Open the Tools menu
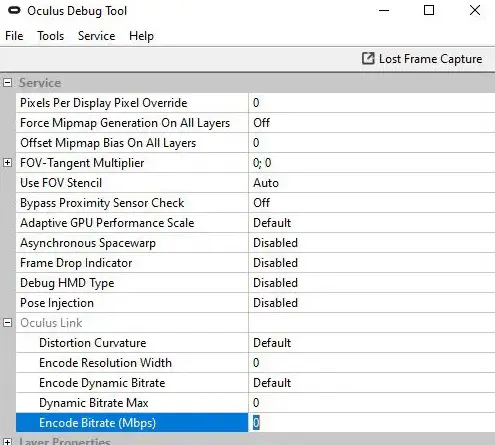This screenshot has width=495, height=445. (50, 36)
